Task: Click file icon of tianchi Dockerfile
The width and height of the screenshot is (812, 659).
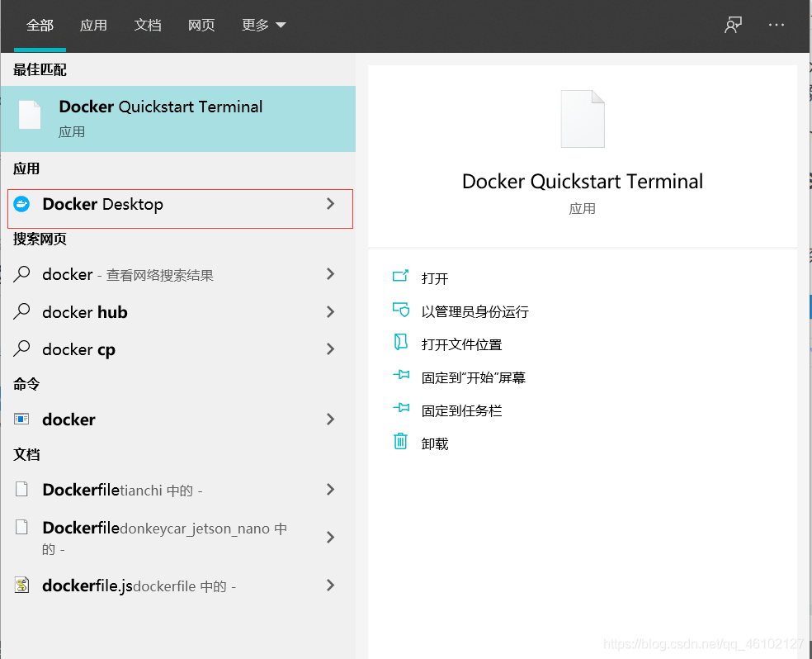Action: [21, 489]
